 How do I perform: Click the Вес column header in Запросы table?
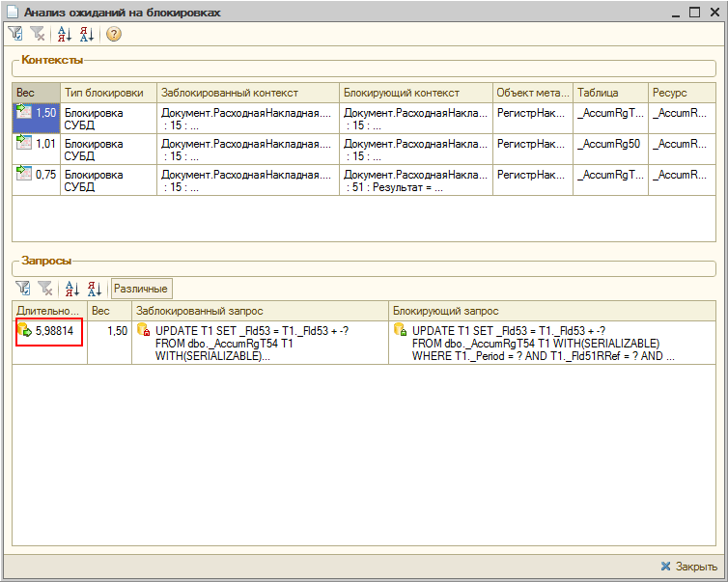pos(109,311)
